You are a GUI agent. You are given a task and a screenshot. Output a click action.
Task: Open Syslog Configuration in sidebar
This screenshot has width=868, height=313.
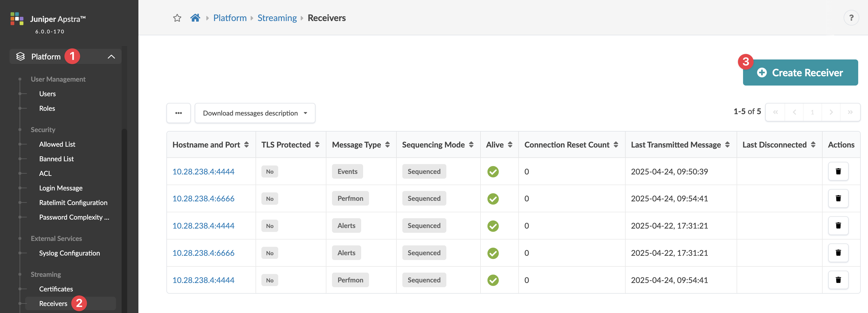click(69, 253)
